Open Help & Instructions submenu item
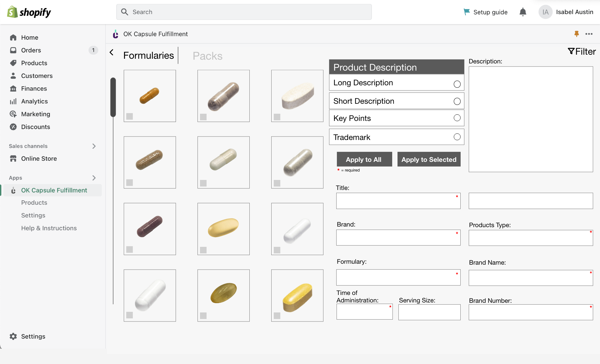 click(49, 228)
